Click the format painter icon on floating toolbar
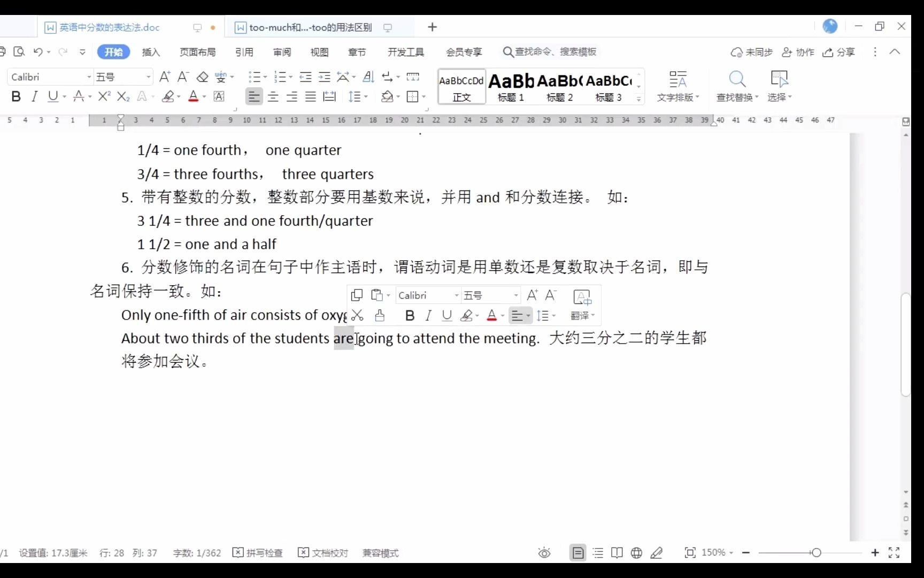This screenshot has width=924, height=578. pos(380,316)
